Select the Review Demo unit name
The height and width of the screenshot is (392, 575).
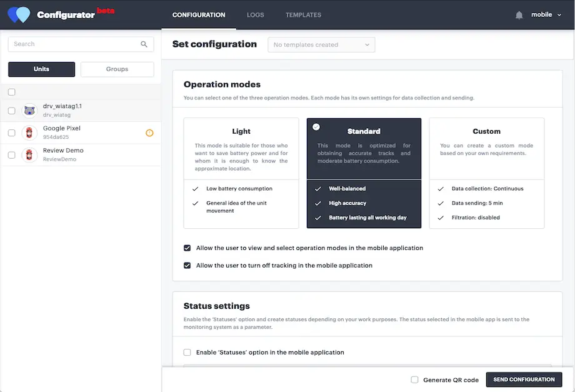point(63,150)
